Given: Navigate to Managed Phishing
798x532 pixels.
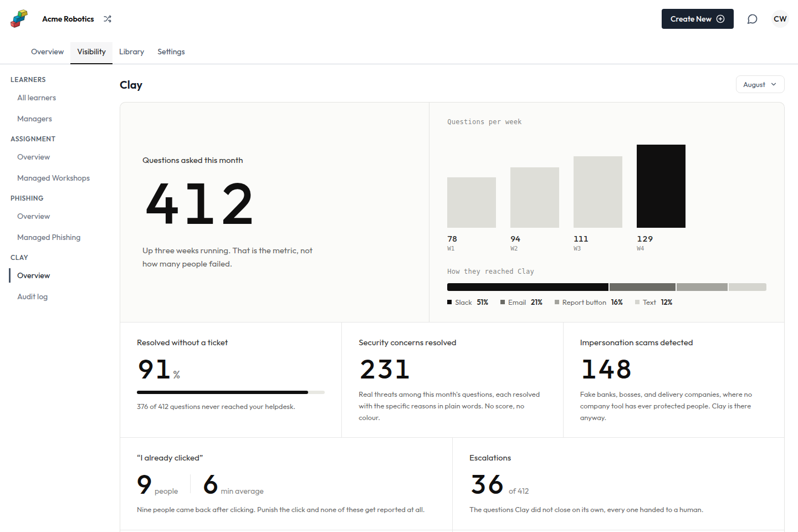Looking at the screenshot, I should [x=49, y=237].
